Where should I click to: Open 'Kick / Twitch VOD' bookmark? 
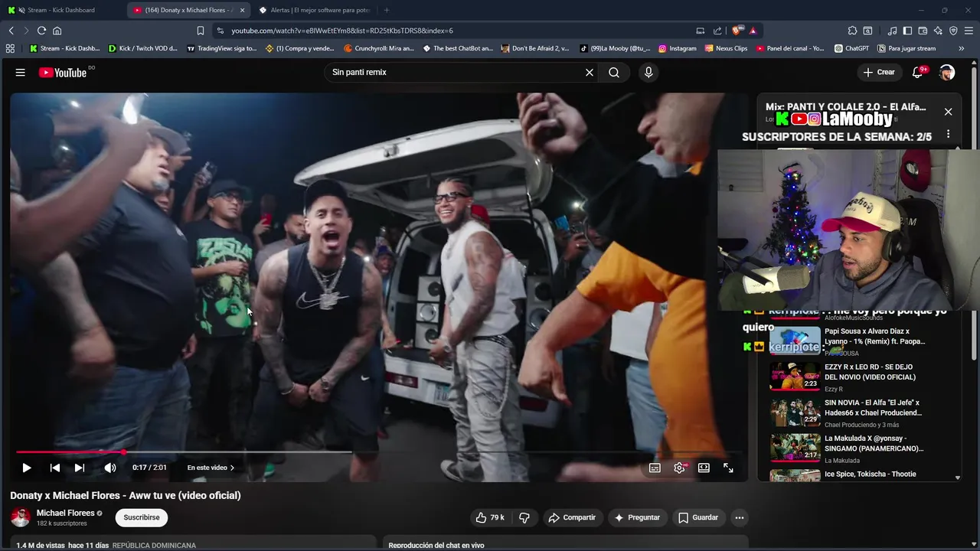click(142, 48)
